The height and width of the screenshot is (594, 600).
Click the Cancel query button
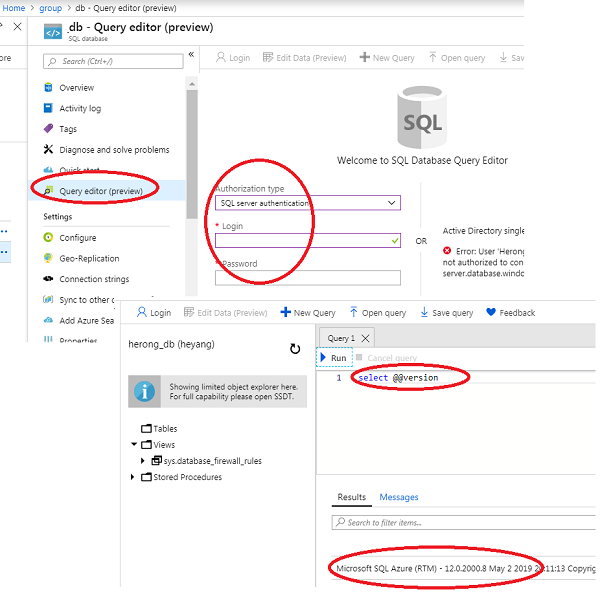pos(386,358)
